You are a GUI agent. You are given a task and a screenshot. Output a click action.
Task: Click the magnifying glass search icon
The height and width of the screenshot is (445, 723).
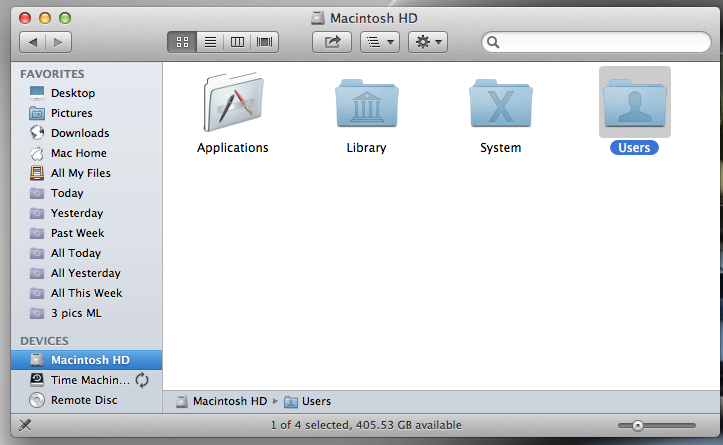point(493,42)
